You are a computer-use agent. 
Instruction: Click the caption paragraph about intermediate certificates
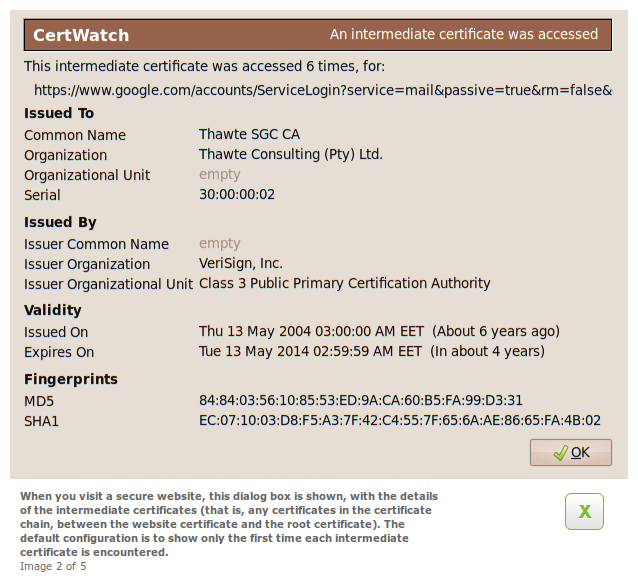pyautogui.click(x=229, y=524)
